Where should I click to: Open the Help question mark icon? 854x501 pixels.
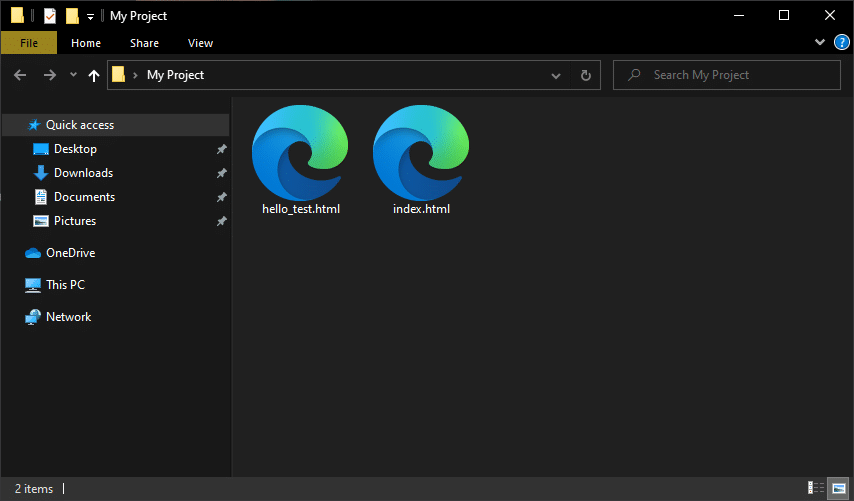pos(841,42)
